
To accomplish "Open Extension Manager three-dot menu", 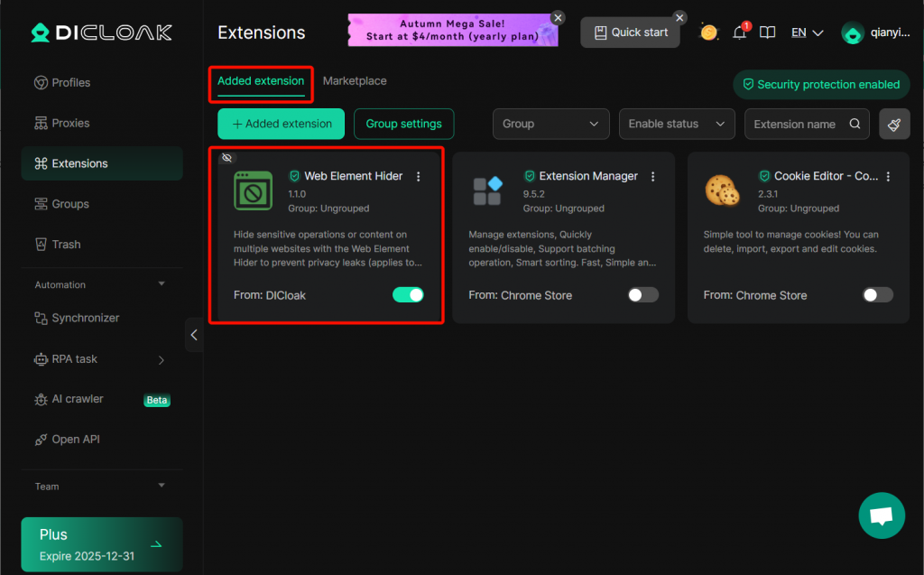I will [x=652, y=177].
